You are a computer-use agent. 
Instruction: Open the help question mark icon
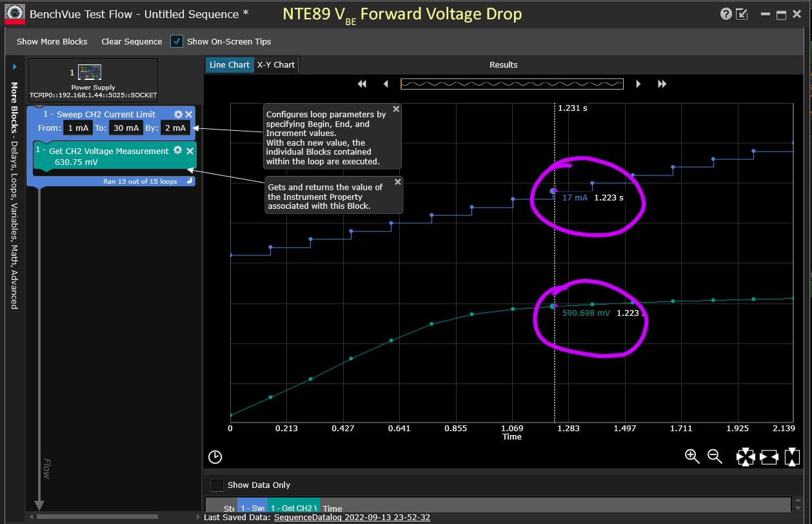pyautogui.click(x=726, y=14)
